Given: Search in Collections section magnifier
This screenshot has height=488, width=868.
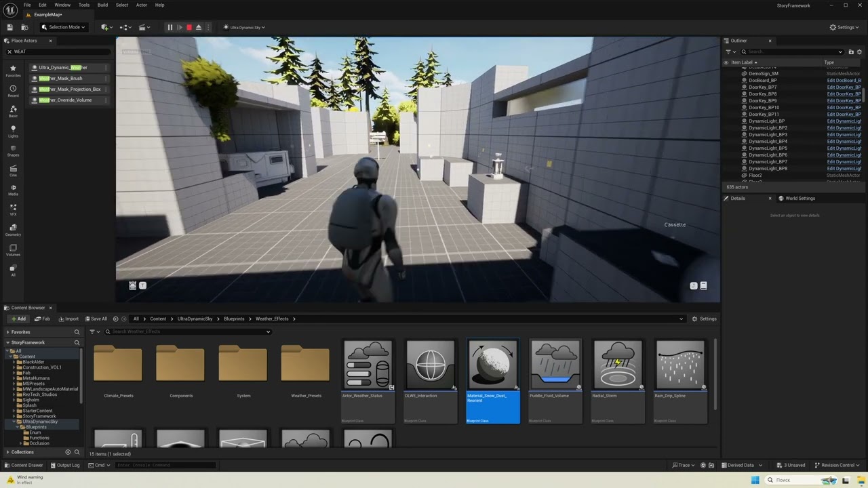Looking at the screenshot, I should (77, 452).
